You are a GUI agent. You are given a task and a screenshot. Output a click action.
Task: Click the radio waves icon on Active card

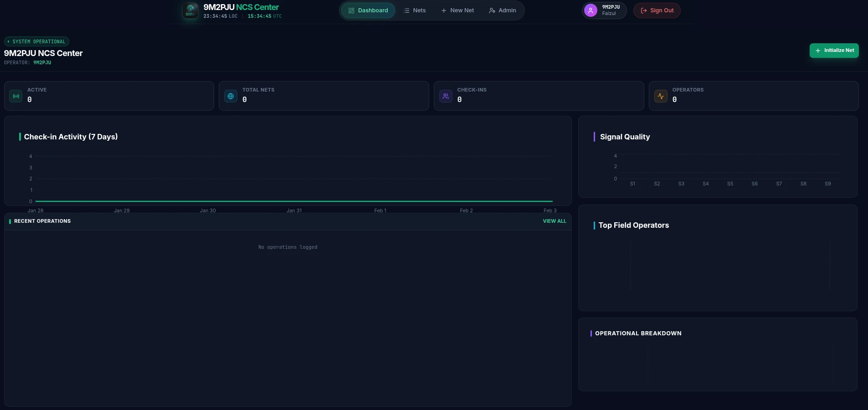(x=15, y=96)
